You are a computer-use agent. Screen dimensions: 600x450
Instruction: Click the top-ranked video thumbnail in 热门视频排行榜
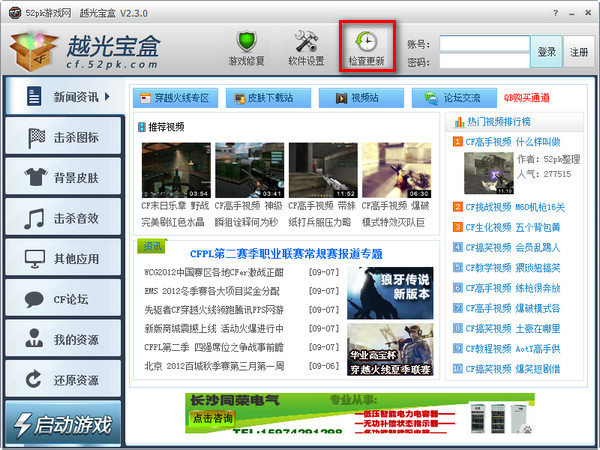tap(489, 173)
